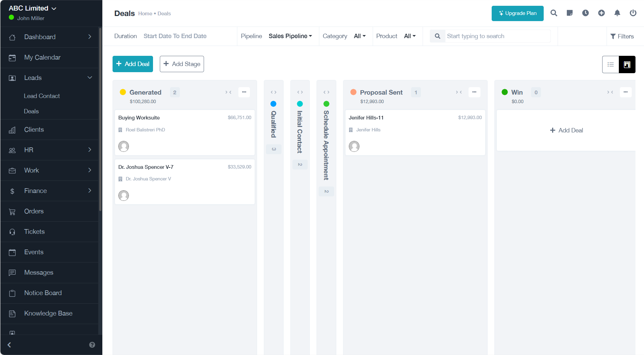Open the notifications bell
644x355 pixels.
(x=617, y=13)
